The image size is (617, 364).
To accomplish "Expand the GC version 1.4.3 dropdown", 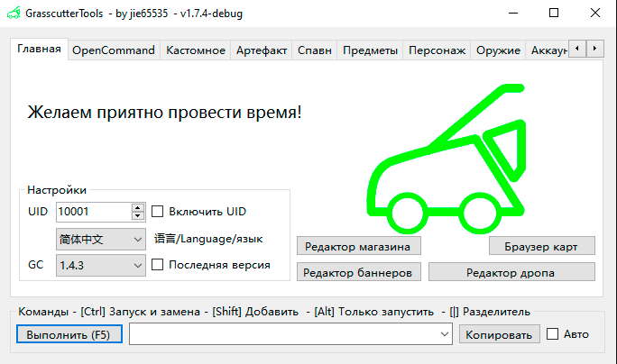I will coord(100,266).
